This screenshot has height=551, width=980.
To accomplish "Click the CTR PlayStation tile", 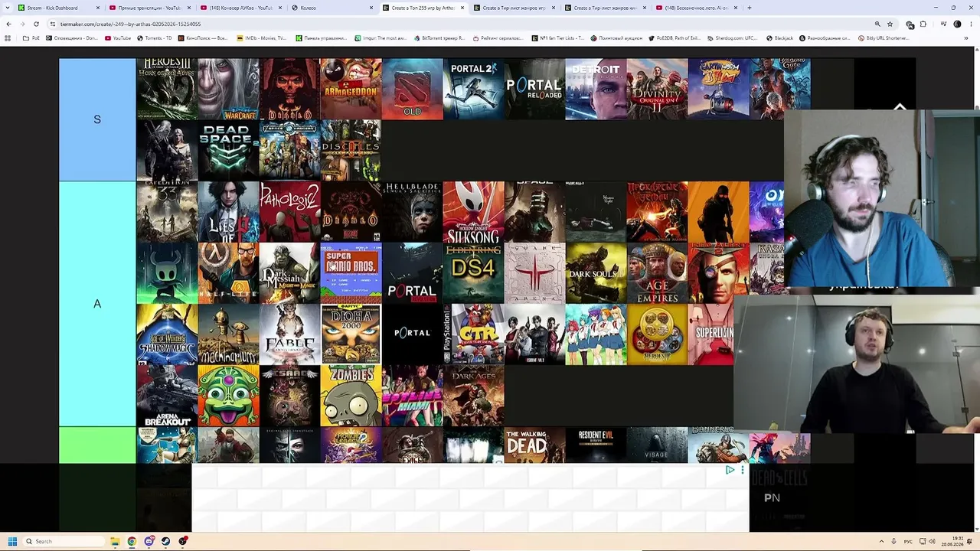I will (x=473, y=334).
